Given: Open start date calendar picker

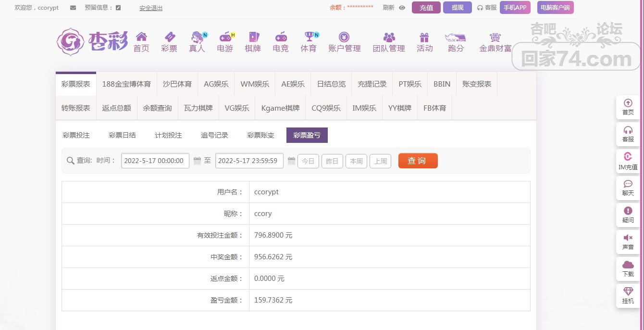Looking at the screenshot, I should [x=197, y=161].
